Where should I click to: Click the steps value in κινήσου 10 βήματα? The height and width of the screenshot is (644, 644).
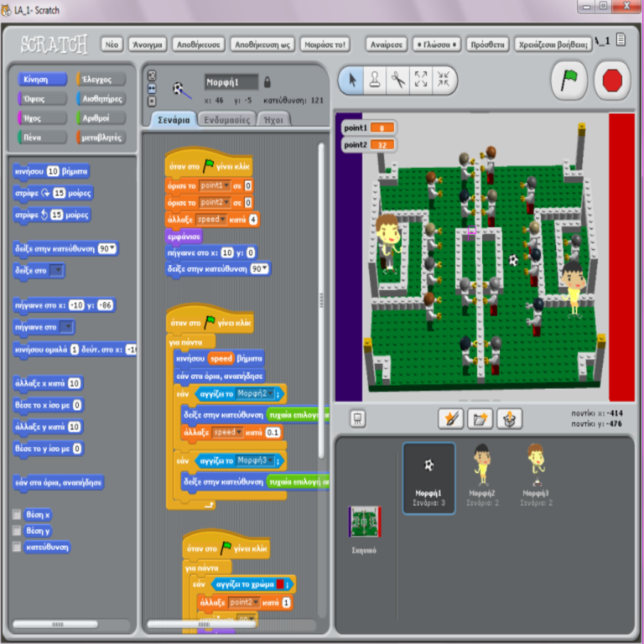point(53,171)
